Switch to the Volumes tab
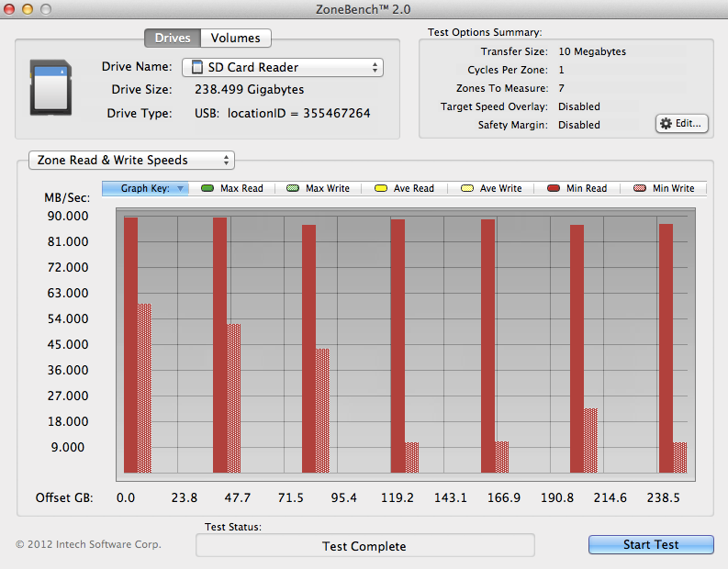Viewport: 728px width, 569px height. 235,38
